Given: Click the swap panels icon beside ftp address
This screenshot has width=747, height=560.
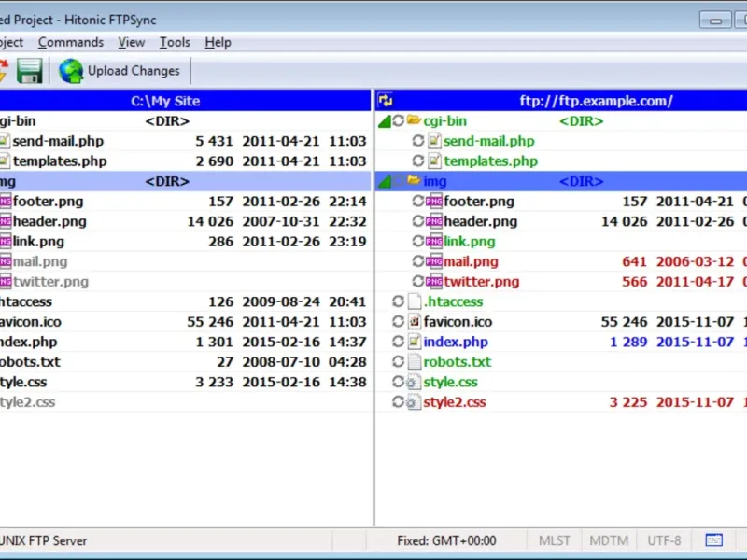Looking at the screenshot, I should click(x=386, y=101).
